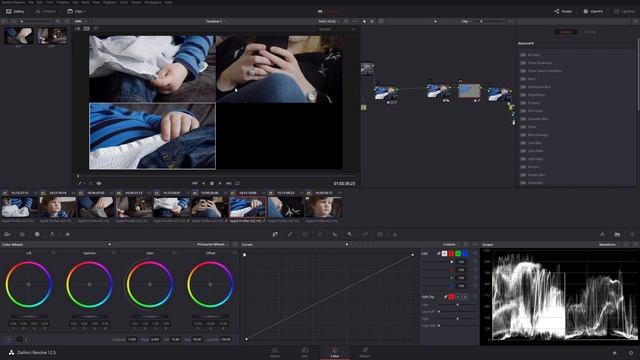Click the Soft Clip Low slider
Image resolution: width=640 pixels, height=360 pixels.
(458, 304)
